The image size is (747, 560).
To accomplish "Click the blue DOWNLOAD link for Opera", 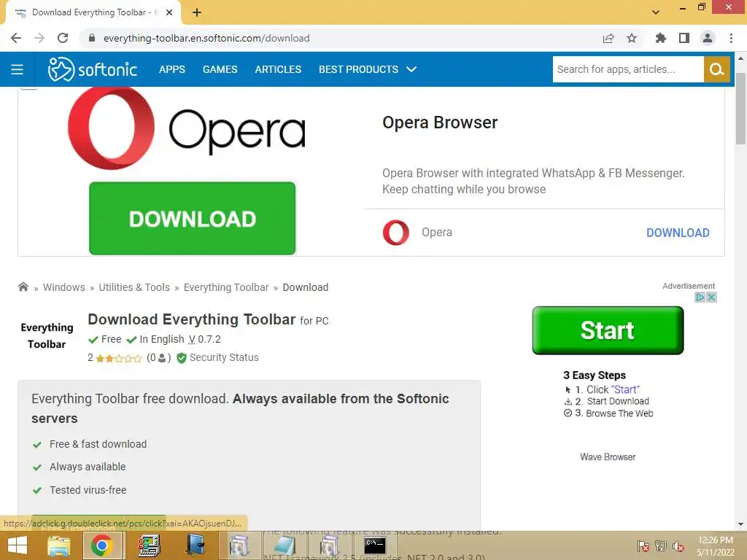I will 678,233.
